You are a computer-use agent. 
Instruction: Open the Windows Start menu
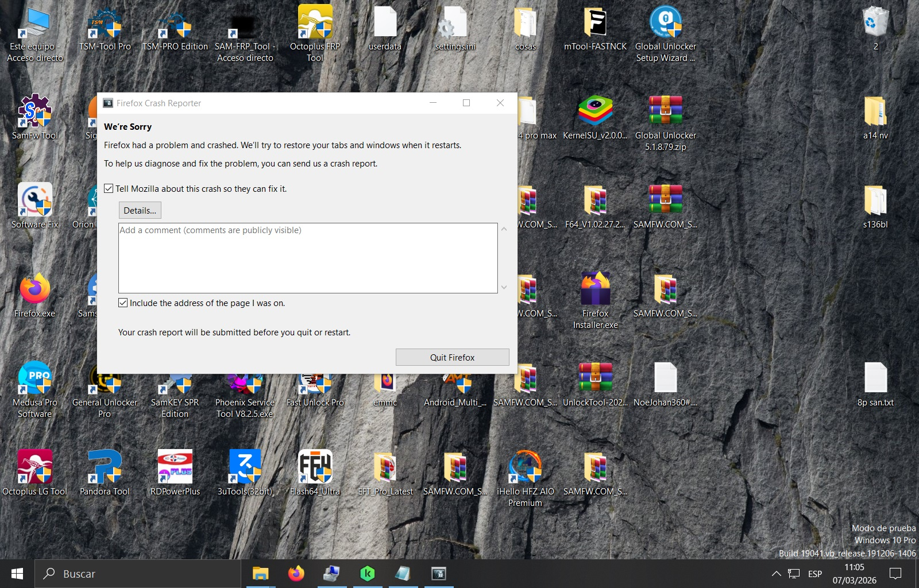[17, 574]
